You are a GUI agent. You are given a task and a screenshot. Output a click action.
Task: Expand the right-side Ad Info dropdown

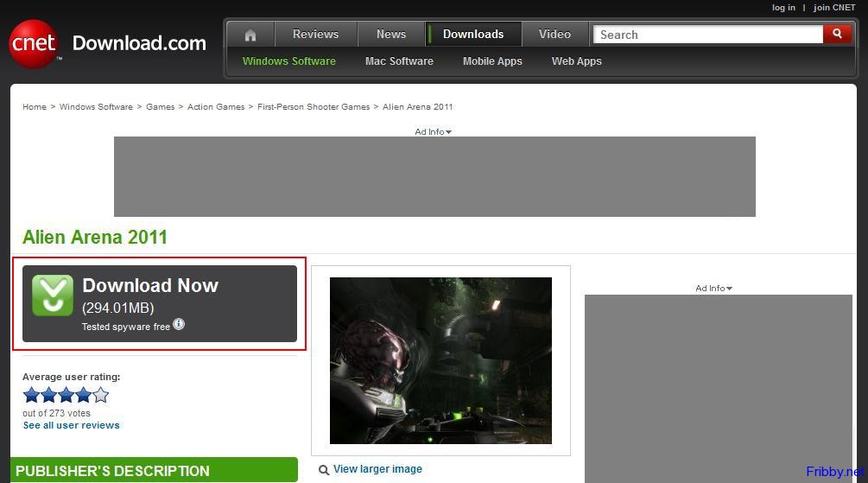(x=713, y=289)
